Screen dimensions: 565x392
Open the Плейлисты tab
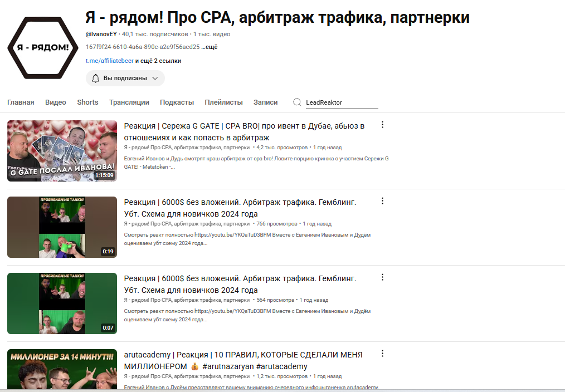tap(224, 102)
